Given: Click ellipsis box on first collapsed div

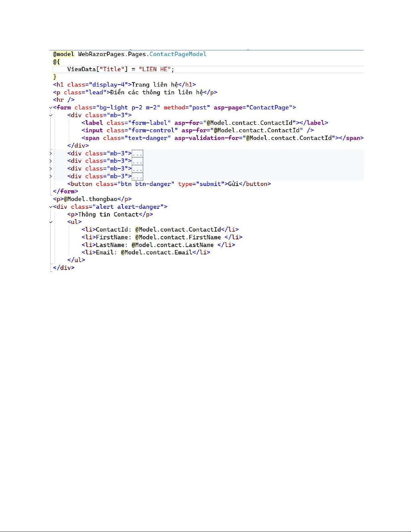Looking at the screenshot, I should click(137, 154).
